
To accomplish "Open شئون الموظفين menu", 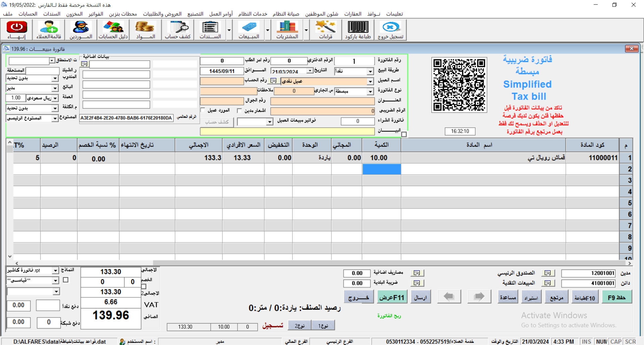I will click(322, 14).
